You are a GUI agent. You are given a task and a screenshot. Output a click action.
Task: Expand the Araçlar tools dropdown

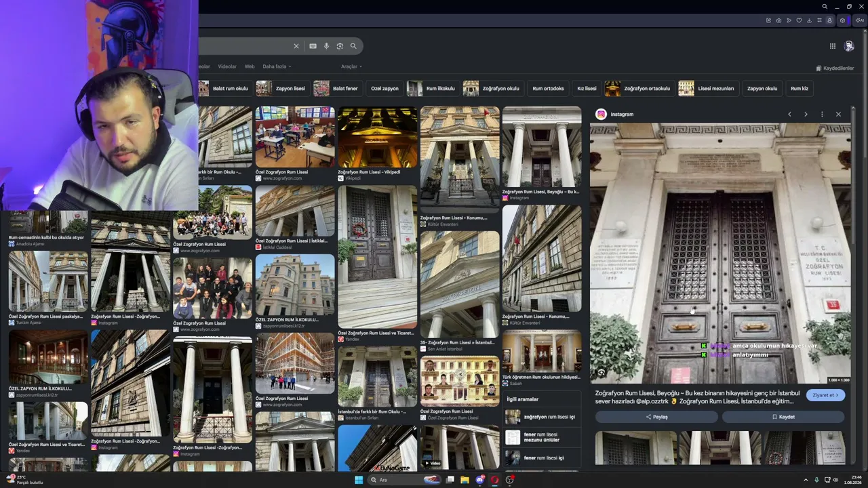point(351,66)
